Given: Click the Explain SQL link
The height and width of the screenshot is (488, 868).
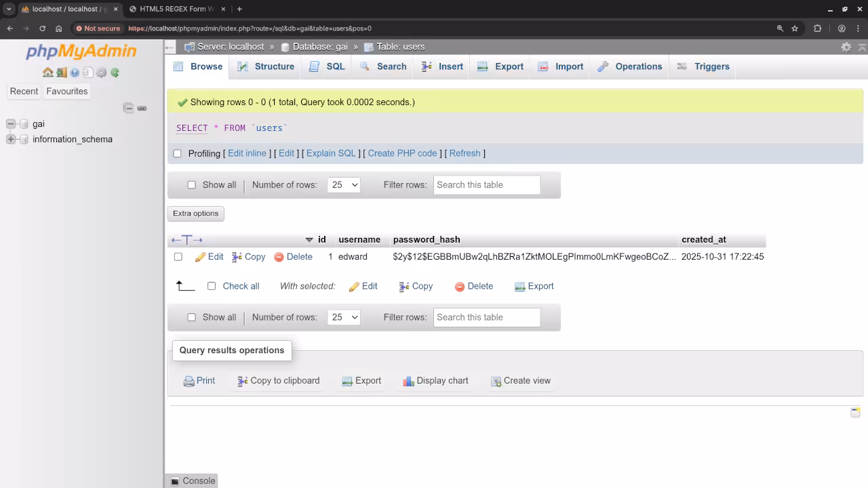Looking at the screenshot, I should pos(331,153).
